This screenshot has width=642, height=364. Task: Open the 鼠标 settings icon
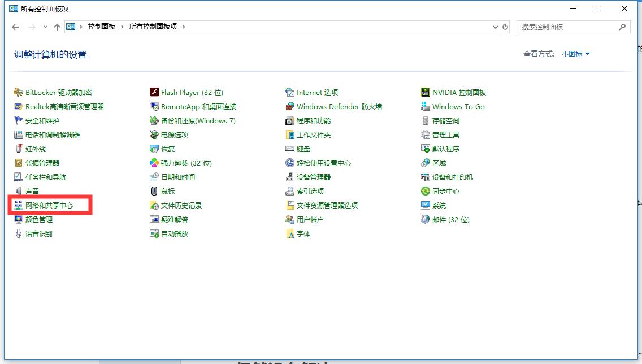pos(154,192)
